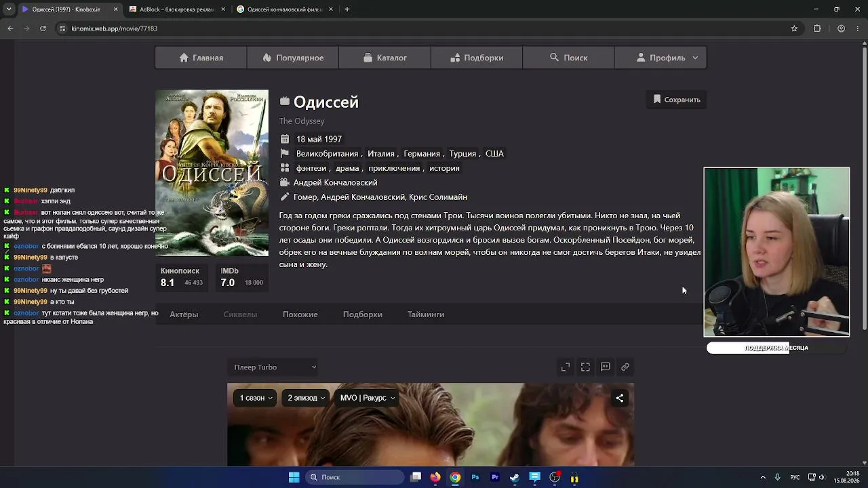Screen dimensions: 868x488
Task: Click the драма genre link
Action: (x=347, y=168)
